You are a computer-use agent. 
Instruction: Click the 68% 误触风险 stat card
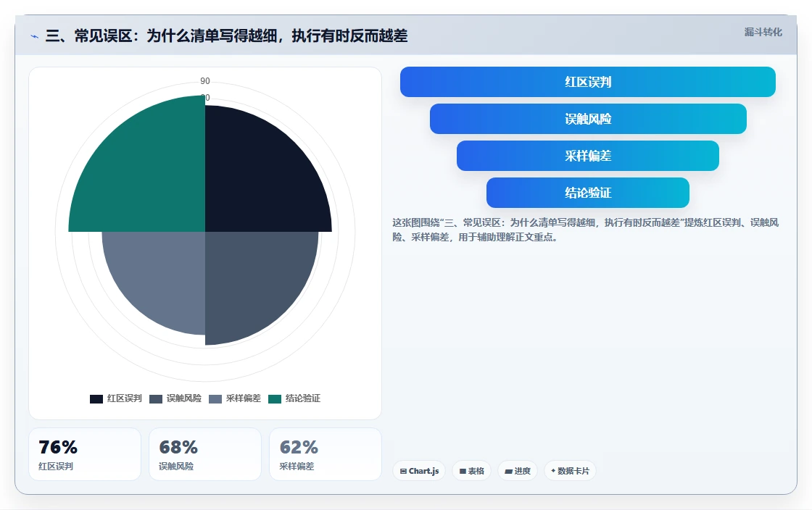click(205, 454)
